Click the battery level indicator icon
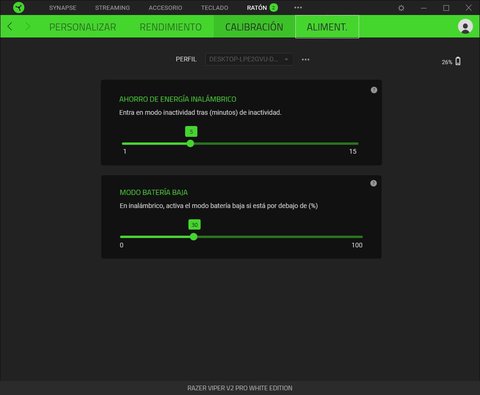480x395 pixels. 458,61
